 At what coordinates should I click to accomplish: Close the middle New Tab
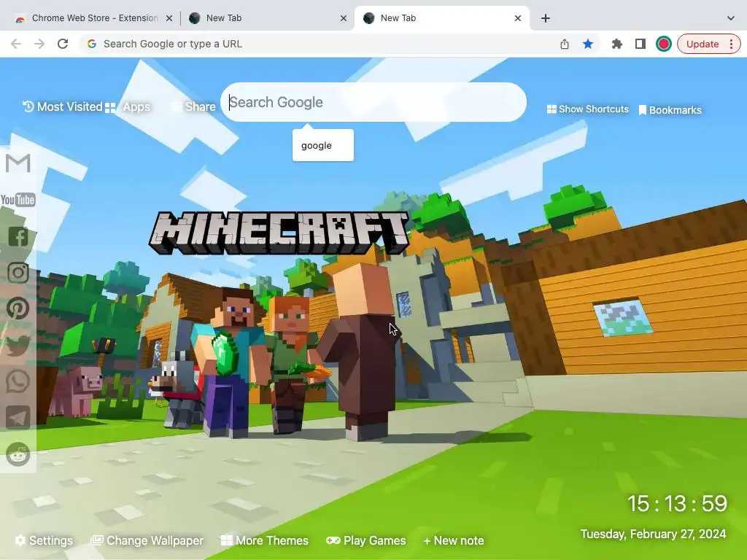[x=344, y=18]
